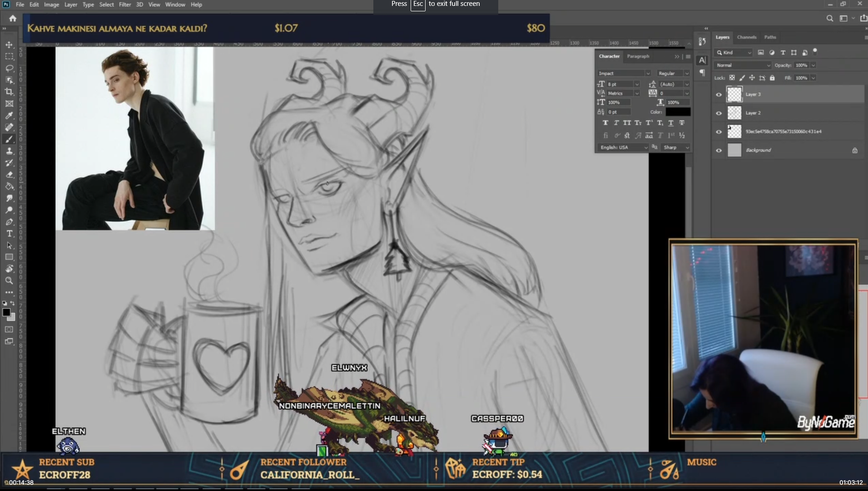The image size is (868, 491).
Task: Select the Rectangle shape tool
Action: [x=9, y=257]
